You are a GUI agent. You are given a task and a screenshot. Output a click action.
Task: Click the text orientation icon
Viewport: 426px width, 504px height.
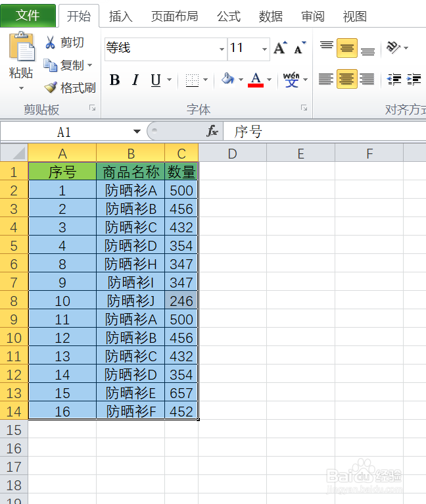tap(392, 47)
